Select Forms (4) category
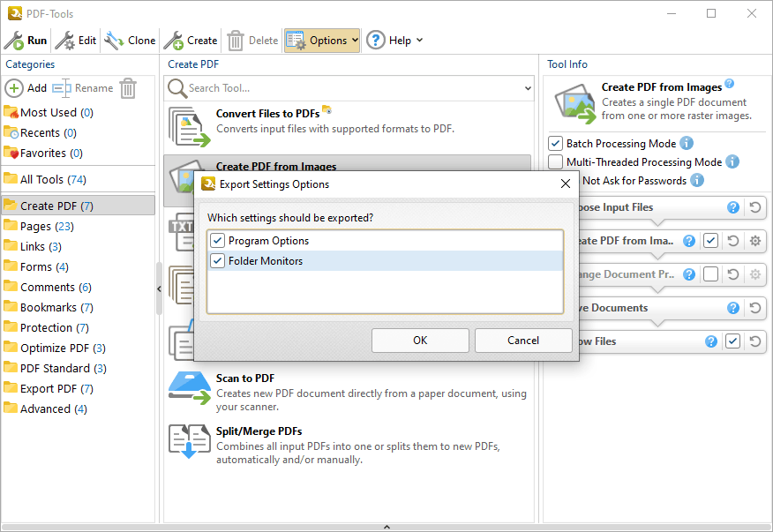Image resolution: width=773 pixels, height=532 pixels. pyautogui.click(x=36, y=266)
